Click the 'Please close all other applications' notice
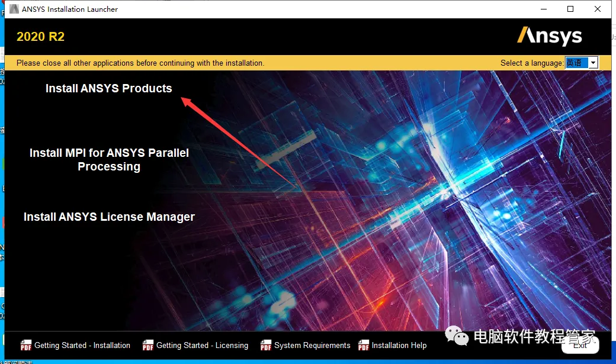 (140, 63)
